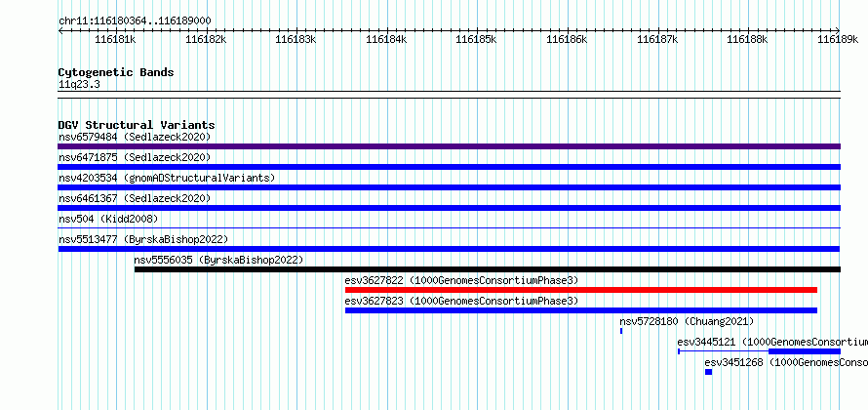Select the red esv3627822 variant bar

pyautogui.click(x=581, y=290)
